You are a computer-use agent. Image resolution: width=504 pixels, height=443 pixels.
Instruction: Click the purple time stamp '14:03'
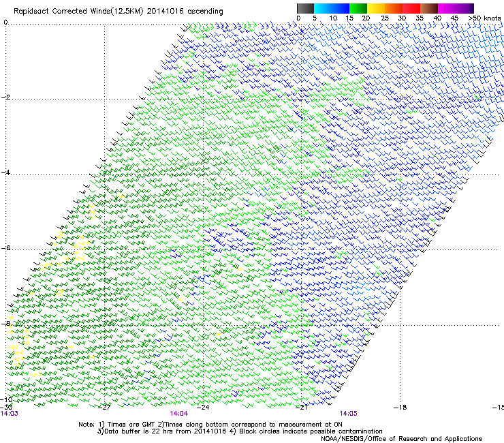pos(9,414)
